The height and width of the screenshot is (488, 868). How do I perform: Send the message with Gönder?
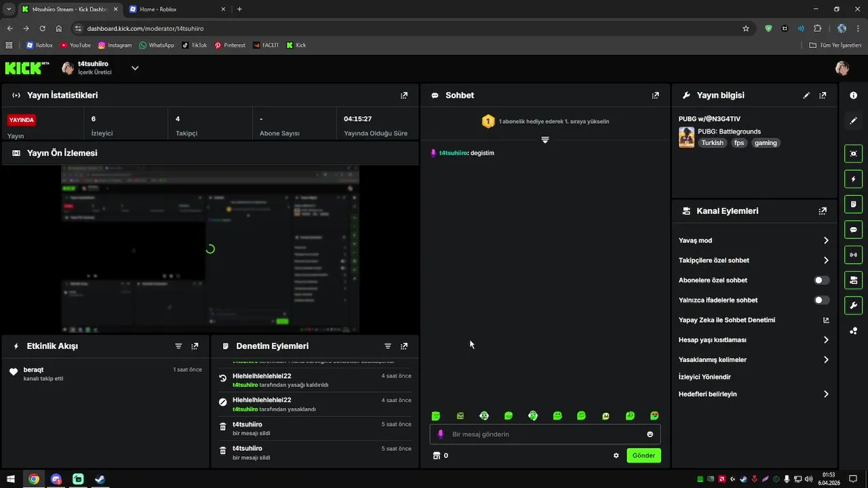(x=644, y=455)
